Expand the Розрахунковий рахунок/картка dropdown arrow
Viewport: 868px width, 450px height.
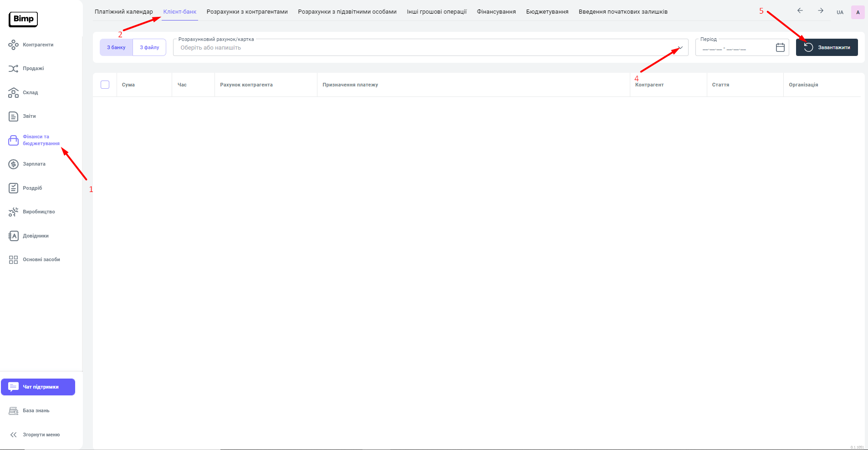[x=680, y=48]
